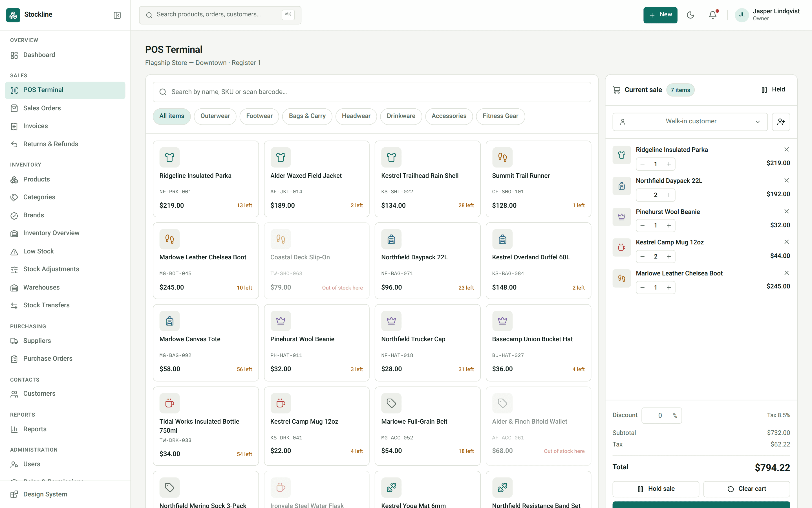Filter products by Drinkware
Screen dimensions: 812x508
pos(401,116)
